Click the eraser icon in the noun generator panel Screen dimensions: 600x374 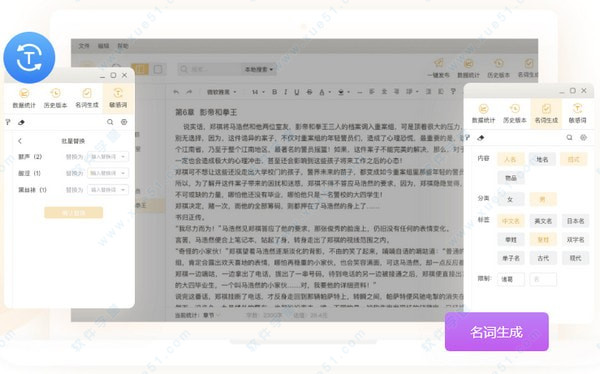click(x=481, y=137)
